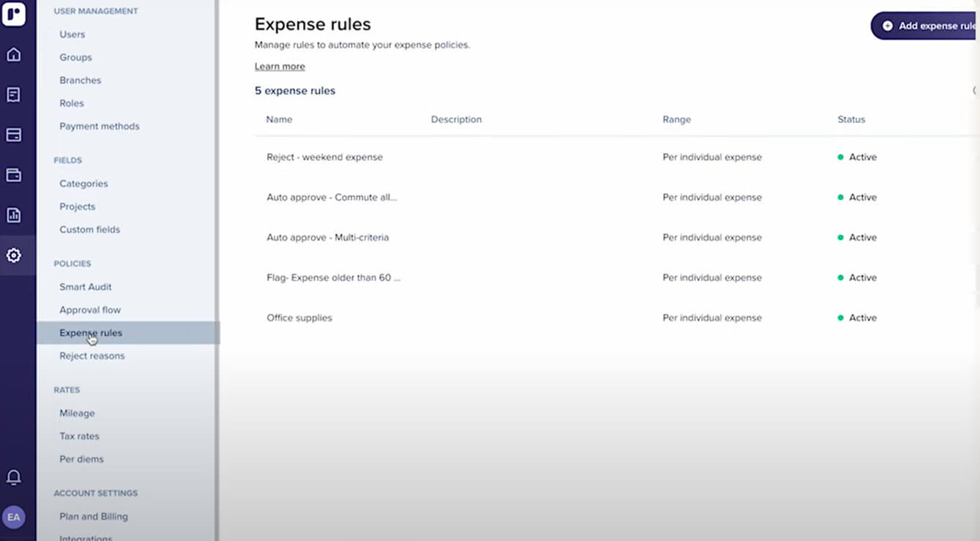Open the Reject - weekend expense rule
The height and width of the screenshot is (541, 980).
(x=324, y=157)
